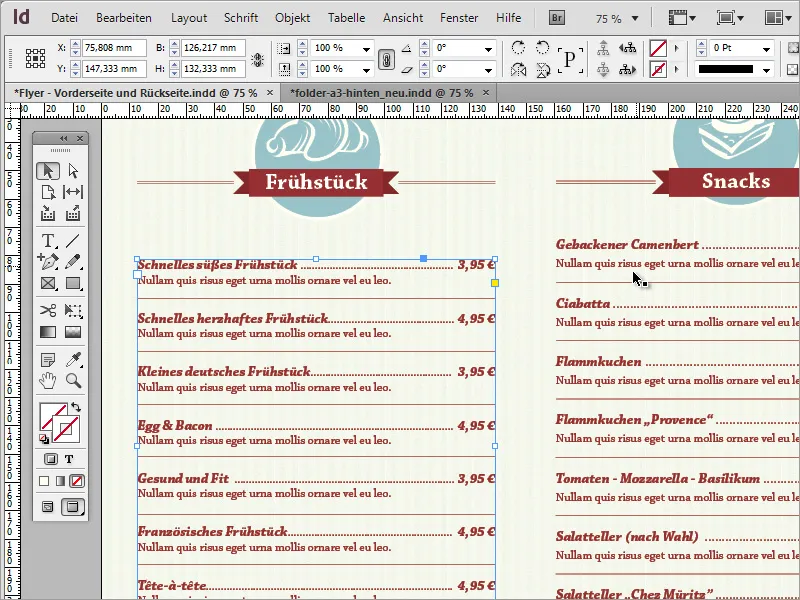Toggle constrain proportions for scaling chain

click(386, 59)
